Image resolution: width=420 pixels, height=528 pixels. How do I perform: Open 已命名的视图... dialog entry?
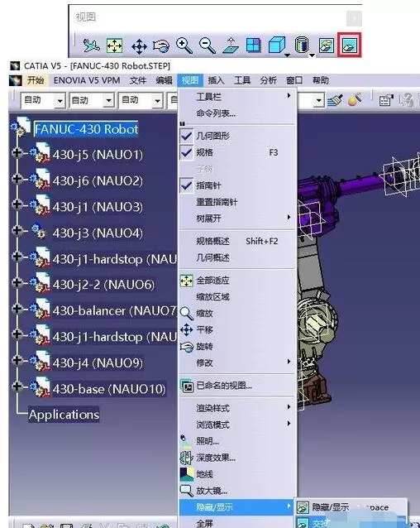pyautogui.click(x=237, y=386)
